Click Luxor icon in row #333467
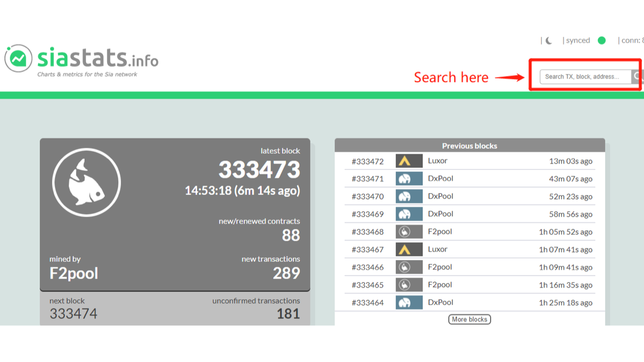This screenshot has height=362, width=644. [x=409, y=249]
